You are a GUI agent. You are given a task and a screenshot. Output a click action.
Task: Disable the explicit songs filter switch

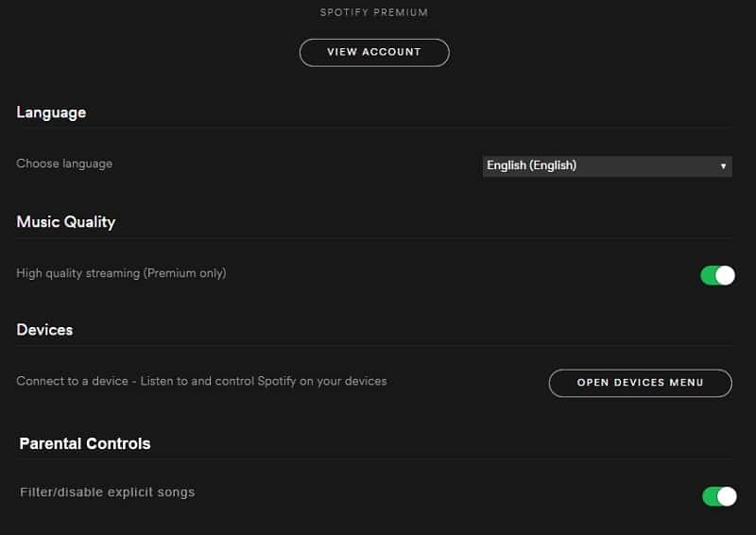(x=719, y=496)
